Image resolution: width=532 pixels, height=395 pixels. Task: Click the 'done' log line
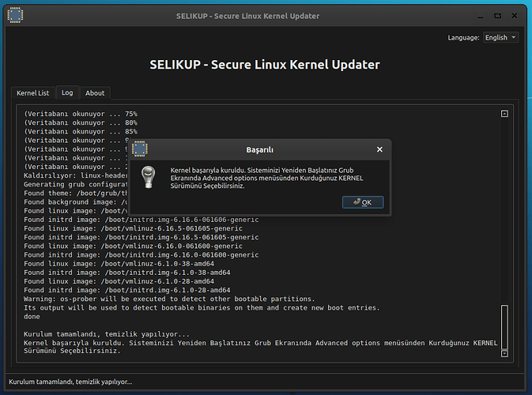click(x=32, y=317)
